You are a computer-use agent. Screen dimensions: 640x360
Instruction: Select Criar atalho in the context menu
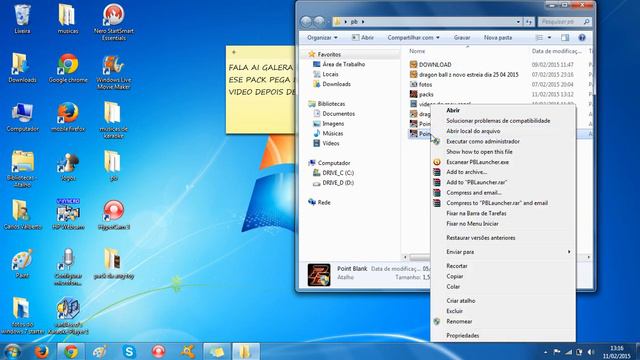pyautogui.click(x=503, y=301)
